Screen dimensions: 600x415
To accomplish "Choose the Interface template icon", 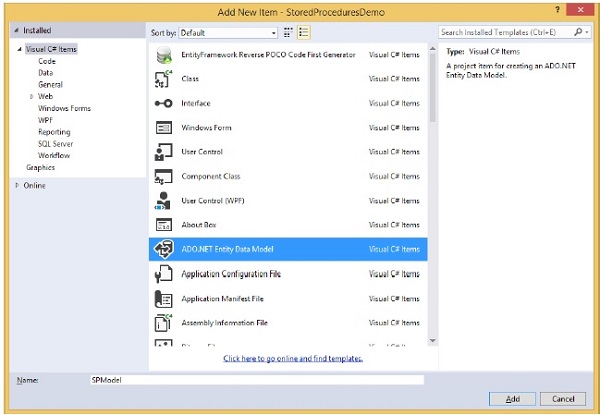I will [164, 103].
